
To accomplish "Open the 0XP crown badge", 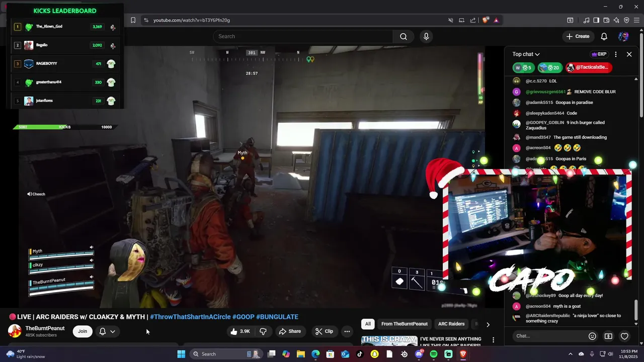I will (599, 54).
